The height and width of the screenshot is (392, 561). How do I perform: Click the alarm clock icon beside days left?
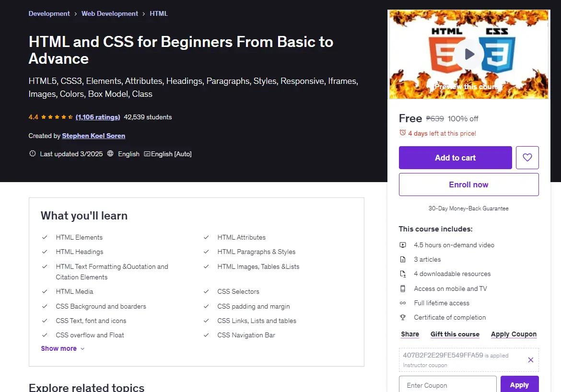pos(402,133)
